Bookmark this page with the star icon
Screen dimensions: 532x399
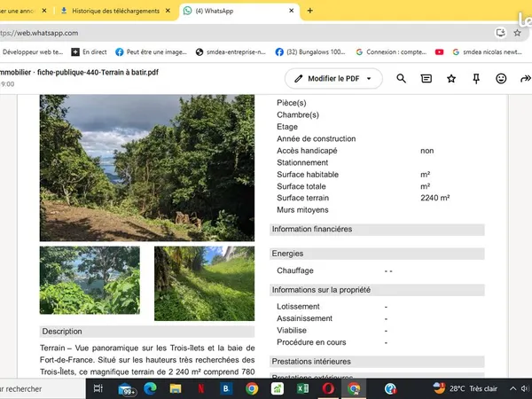(x=517, y=33)
